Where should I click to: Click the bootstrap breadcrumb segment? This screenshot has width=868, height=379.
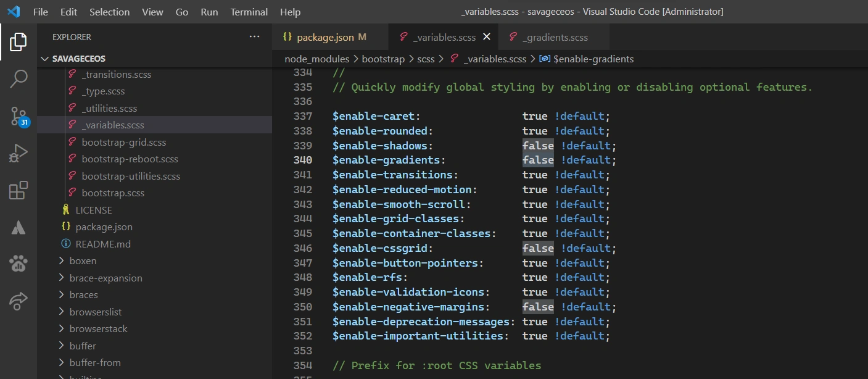(x=382, y=59)
